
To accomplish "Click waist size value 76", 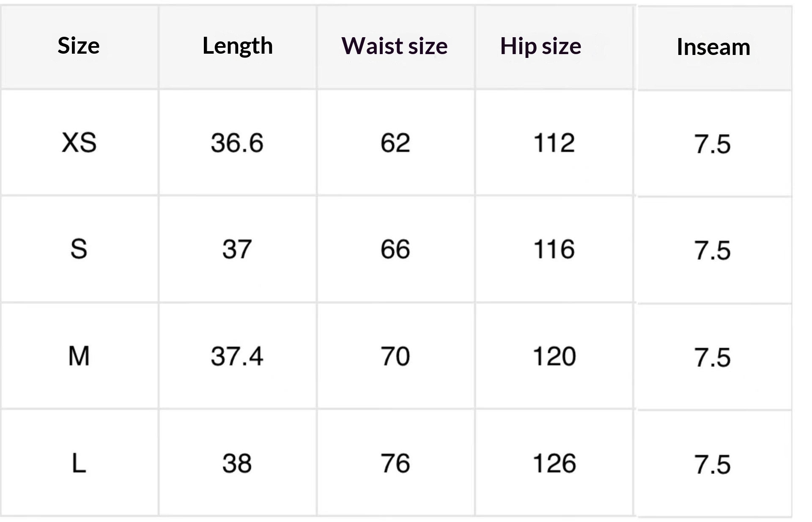I will click(x=395, y=463).
